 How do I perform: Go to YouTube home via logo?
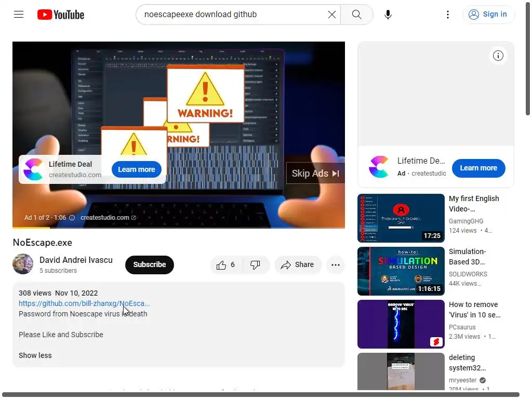coord(61,15)
